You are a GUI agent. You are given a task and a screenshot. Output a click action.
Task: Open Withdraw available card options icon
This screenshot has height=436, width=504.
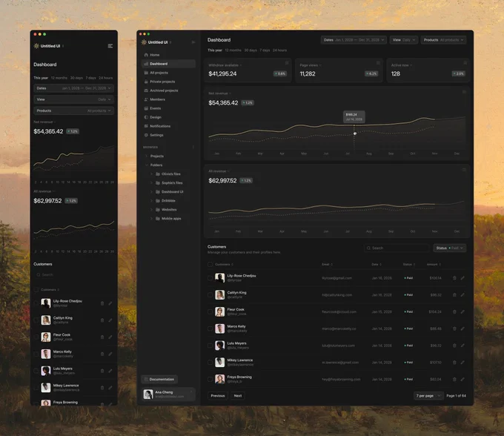[x=287, y=63]
